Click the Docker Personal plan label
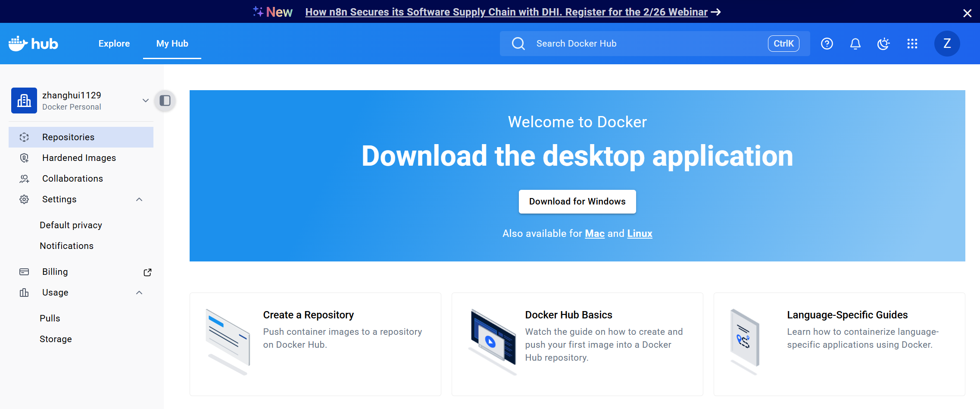The height and width of the screenshot is (409, 980). 72,107
